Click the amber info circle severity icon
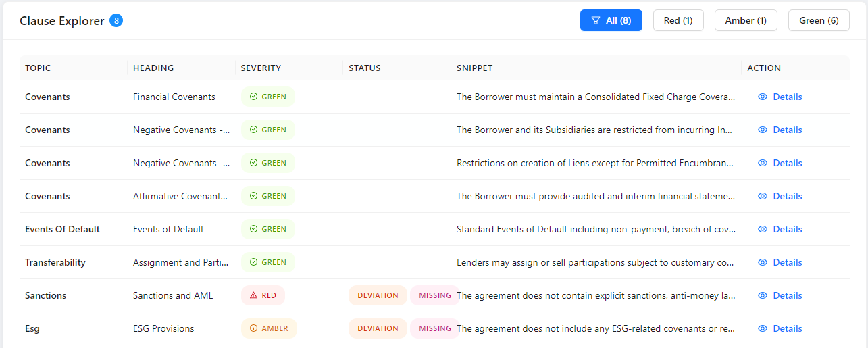This screenshot has width=868, height=348. (x=253, y=328)
